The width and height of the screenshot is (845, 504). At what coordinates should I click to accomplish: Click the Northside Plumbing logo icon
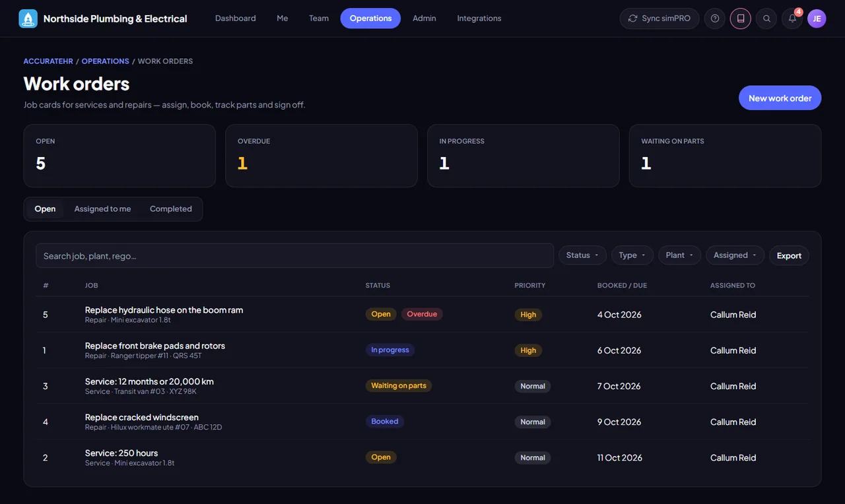point(28,18)
